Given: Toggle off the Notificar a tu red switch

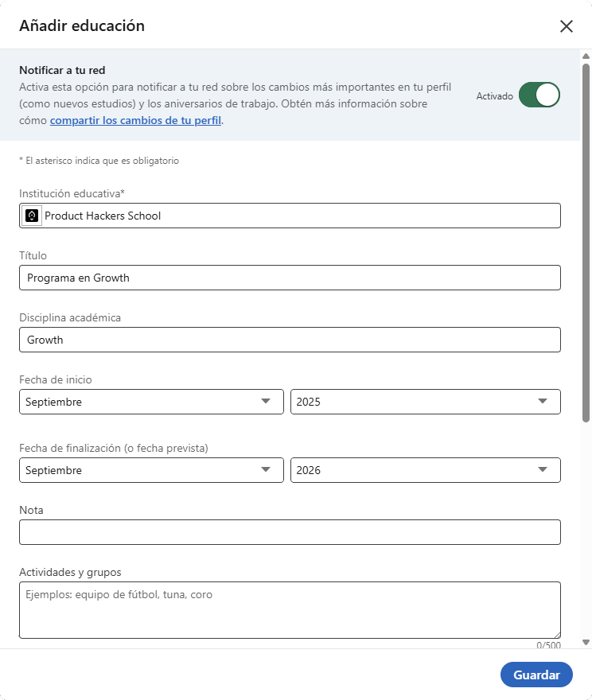Looking at the screenshot, I should point(539,95).
